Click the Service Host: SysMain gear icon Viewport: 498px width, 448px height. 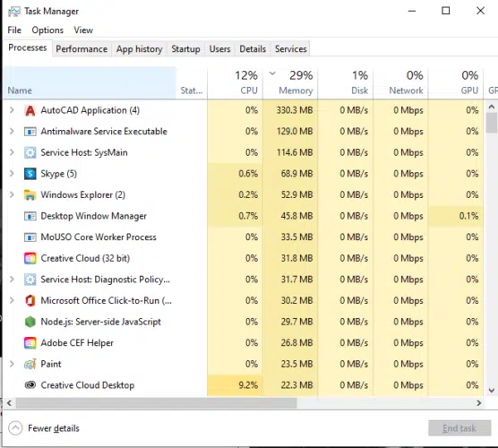point(30,153)
